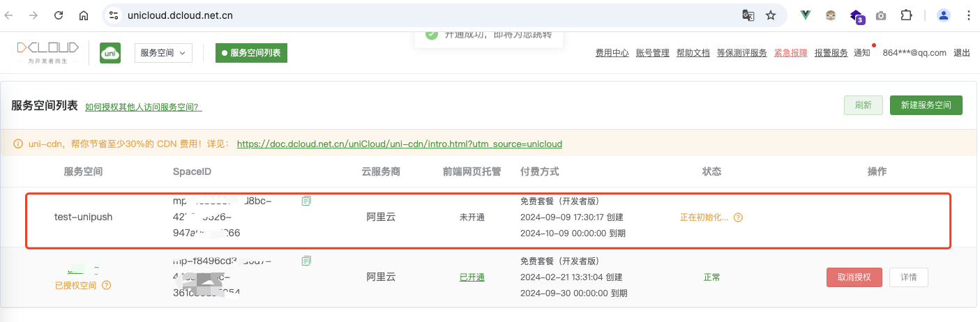Screen dimensions: 980x322
Task: Reload the page in browser
Action: click(59, 15)
